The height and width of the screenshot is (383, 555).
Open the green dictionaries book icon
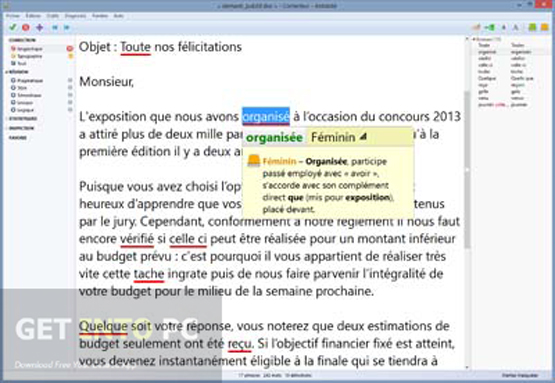(532, 27)
